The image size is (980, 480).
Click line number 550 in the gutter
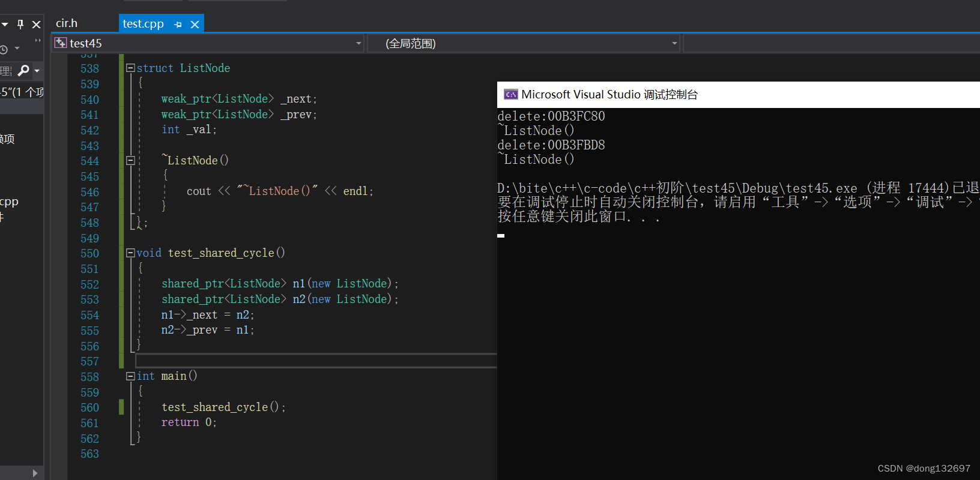(89, 253)
